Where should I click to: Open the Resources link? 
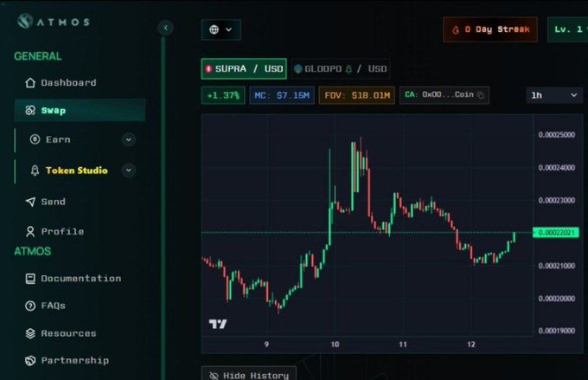coord(68,333)
